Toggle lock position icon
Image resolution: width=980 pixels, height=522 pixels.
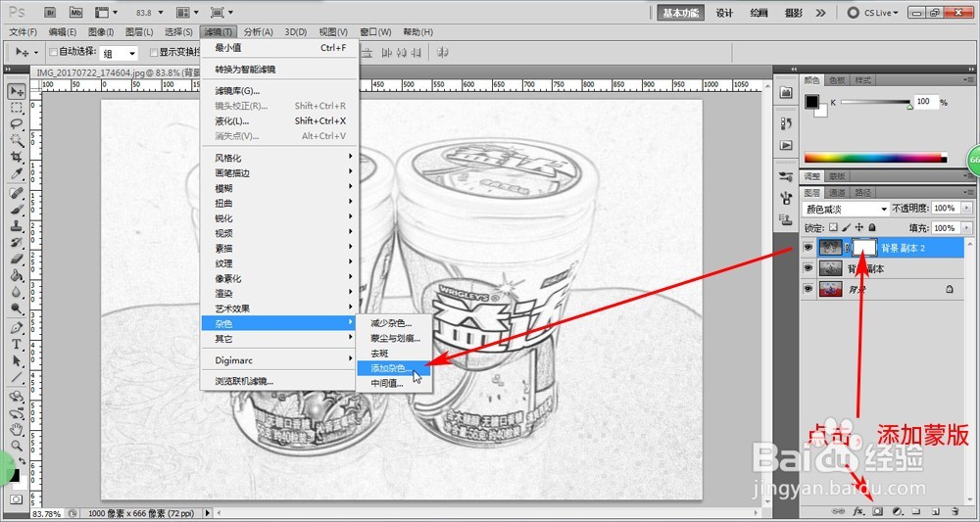859,228
